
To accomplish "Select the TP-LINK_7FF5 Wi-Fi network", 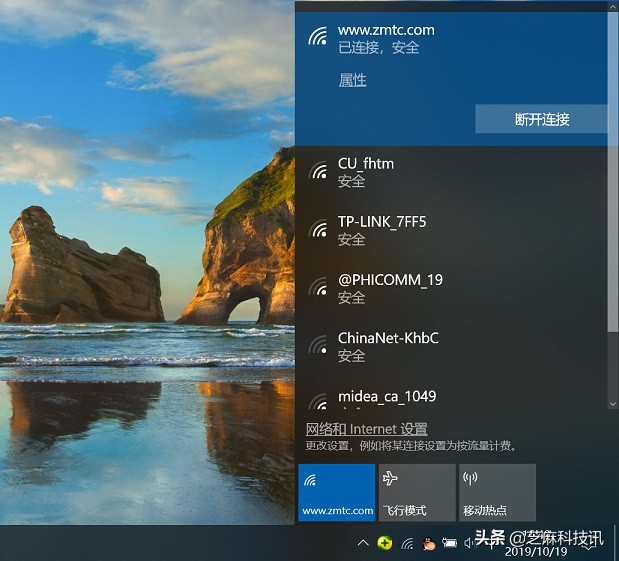I will click(451, 232).
